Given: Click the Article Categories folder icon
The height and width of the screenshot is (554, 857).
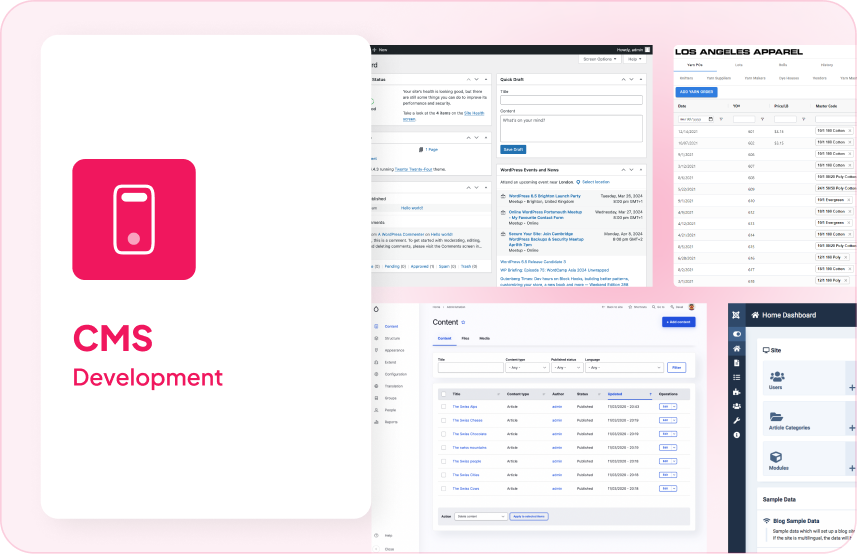Looking at the screenshot, I should [x=776, y=417].
